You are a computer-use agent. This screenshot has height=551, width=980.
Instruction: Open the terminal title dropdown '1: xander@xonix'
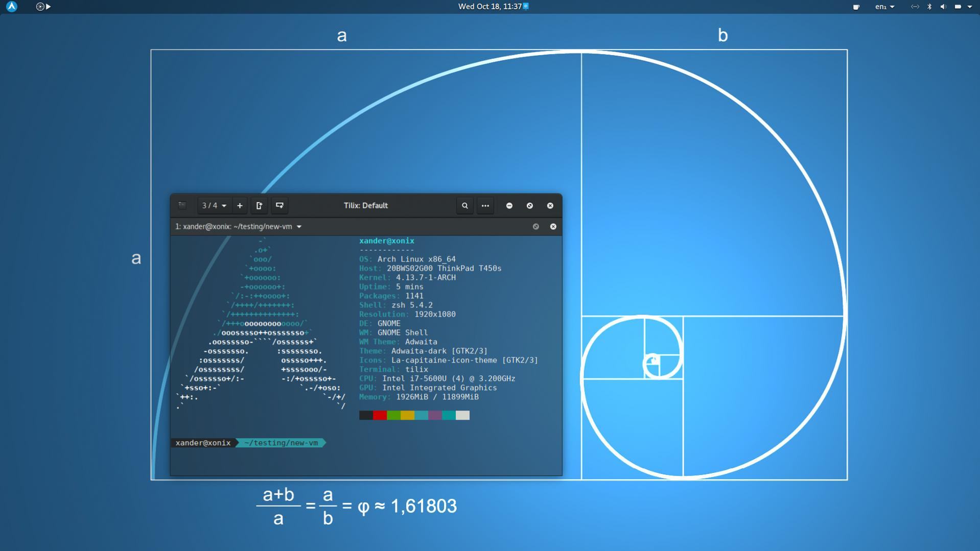pos(238,226)
